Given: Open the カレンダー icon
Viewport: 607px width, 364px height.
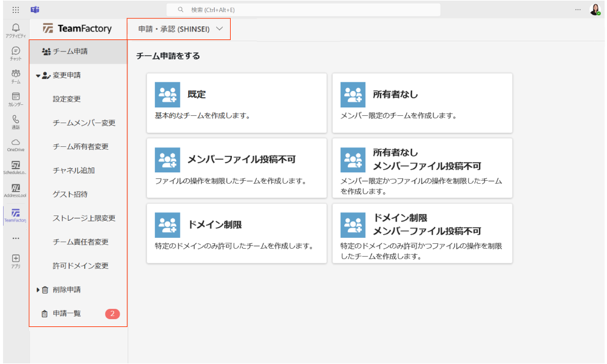Looking at the screenshot, I should [x=16, y=98].
